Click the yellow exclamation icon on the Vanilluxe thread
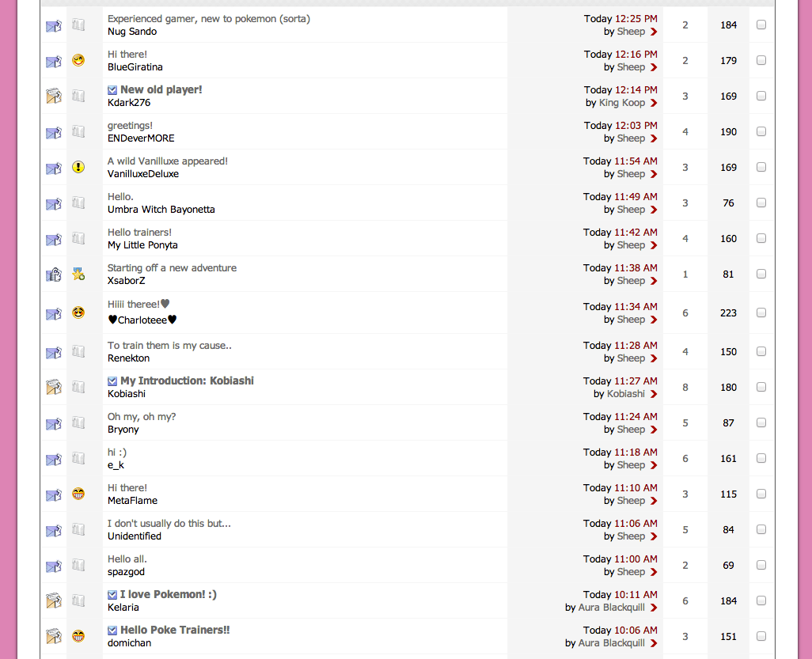Image resolution: width=812 pixels, height=659 pixels. [x=78, y=167]
